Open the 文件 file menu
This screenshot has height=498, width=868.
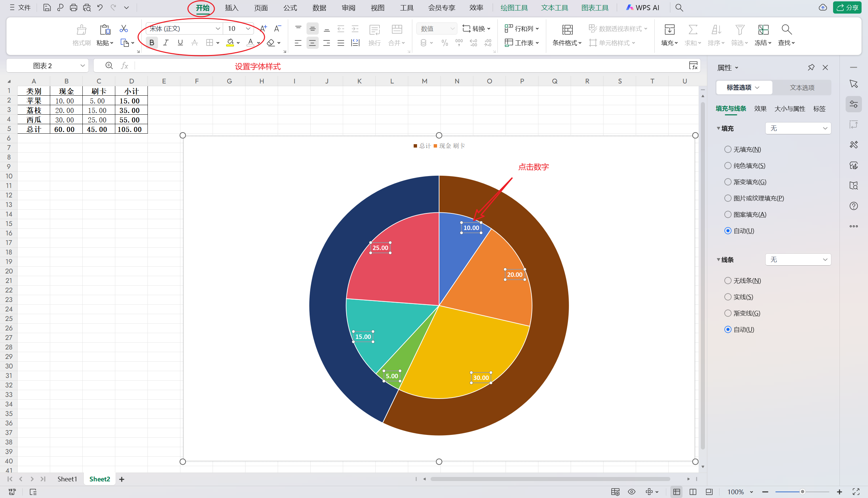coord(20,7)
